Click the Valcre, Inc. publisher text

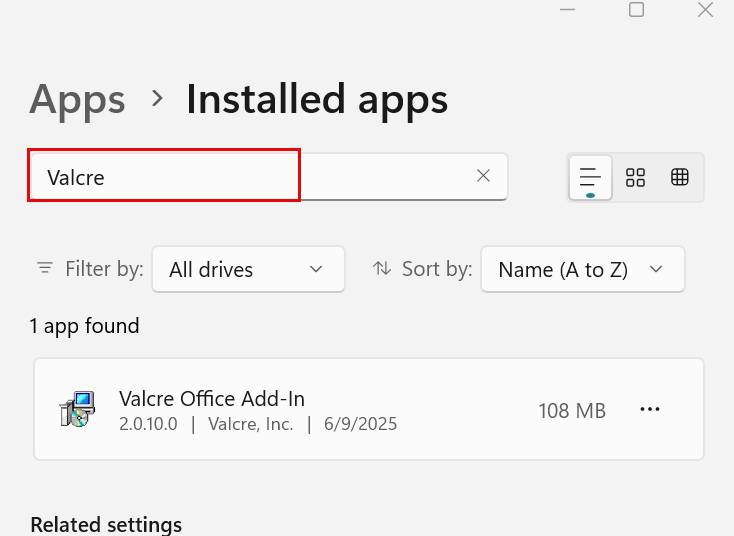pos(251,424)
